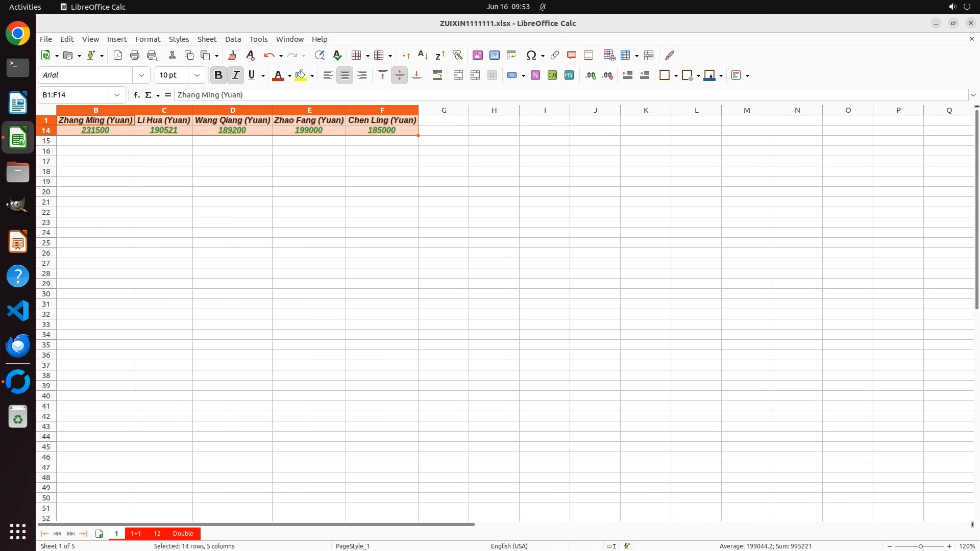Click the formula input line

(x=561, y=95)
